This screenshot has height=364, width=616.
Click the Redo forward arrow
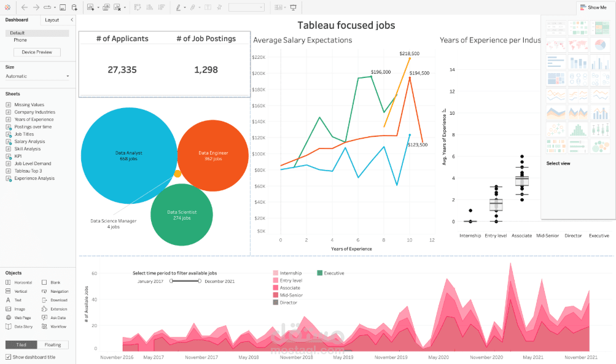pyautogui.click(x=36, y=7)
